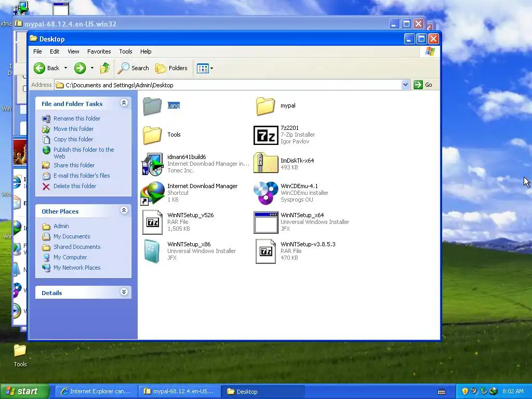Screen dimensions: 532x399
Task: Open the Back history dropdown arrow
Action: (x=66, y=68)
